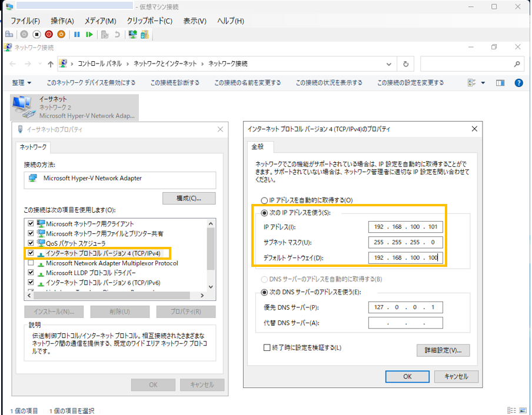The image size is (532, 415).
Task: Click このネットワーク デバイスを無効にする
Action: (x=91, y=83)
